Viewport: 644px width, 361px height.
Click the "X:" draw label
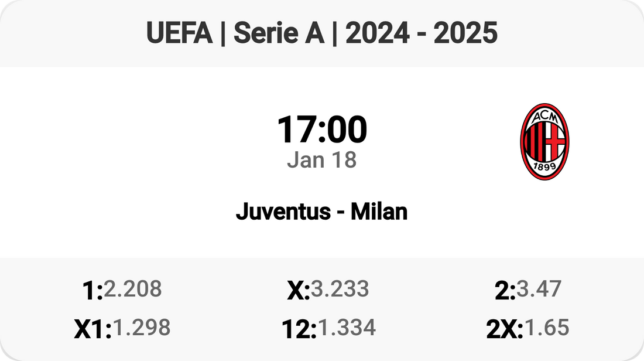coord(298,291)
